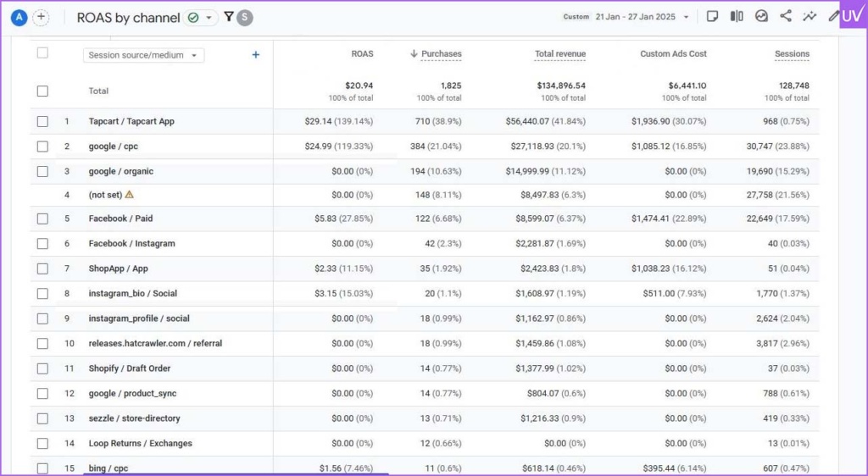
Task: Check the Facebook / Paid row checkbox
Action: pyautogui.click(x=42, y=219)
